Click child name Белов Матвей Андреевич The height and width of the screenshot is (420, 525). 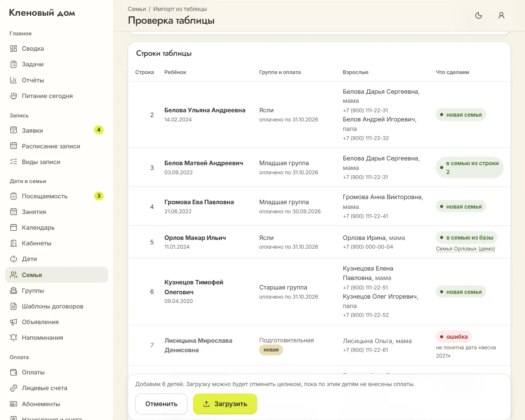[204, 163]
